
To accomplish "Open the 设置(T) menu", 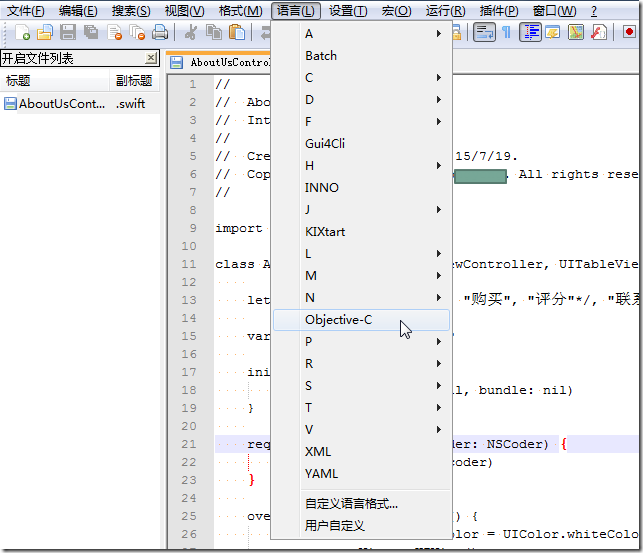I will (x=348, y=11).
